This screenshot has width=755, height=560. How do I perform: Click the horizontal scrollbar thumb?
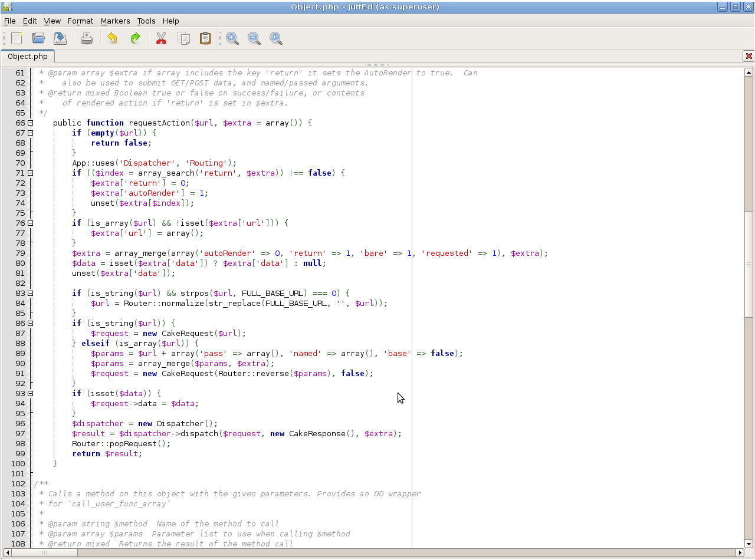point(44,553)
